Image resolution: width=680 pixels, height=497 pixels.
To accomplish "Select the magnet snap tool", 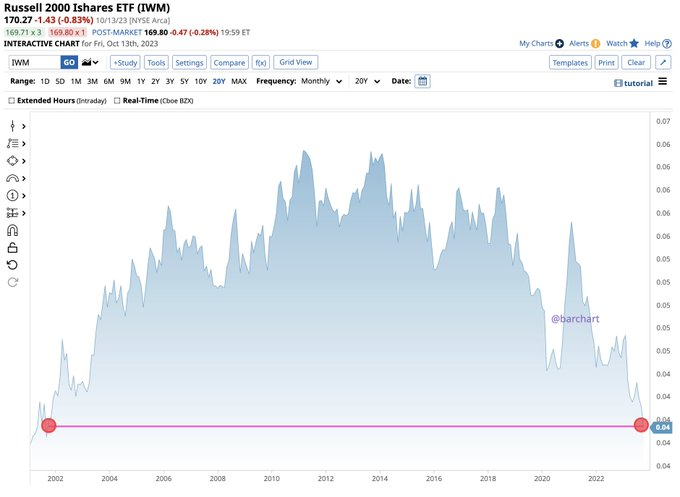I will (13, 230).
